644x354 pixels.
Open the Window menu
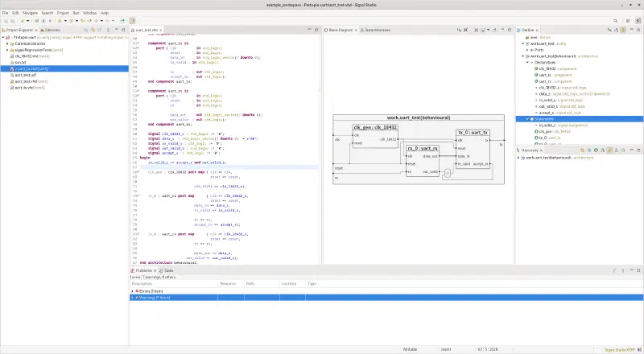(89, 13)
